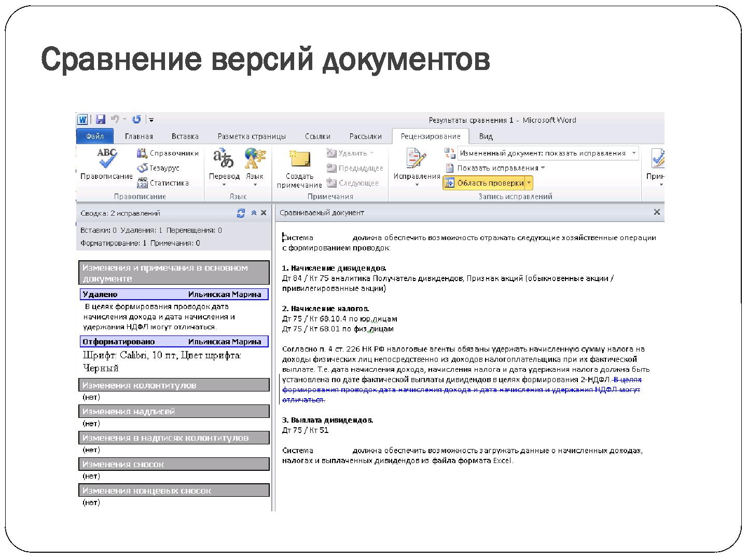Refresh the revision summary
This screenshot has width=747, height=560.
[241, 213]
